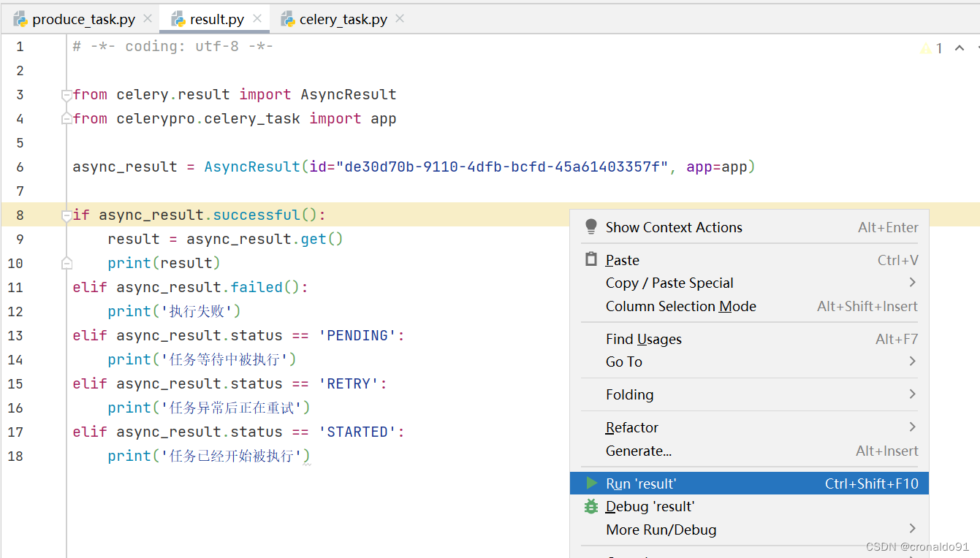This screenshot has height=558, width=980.
Task: Expand the Refactor submenu arrow
Action: 912,427
